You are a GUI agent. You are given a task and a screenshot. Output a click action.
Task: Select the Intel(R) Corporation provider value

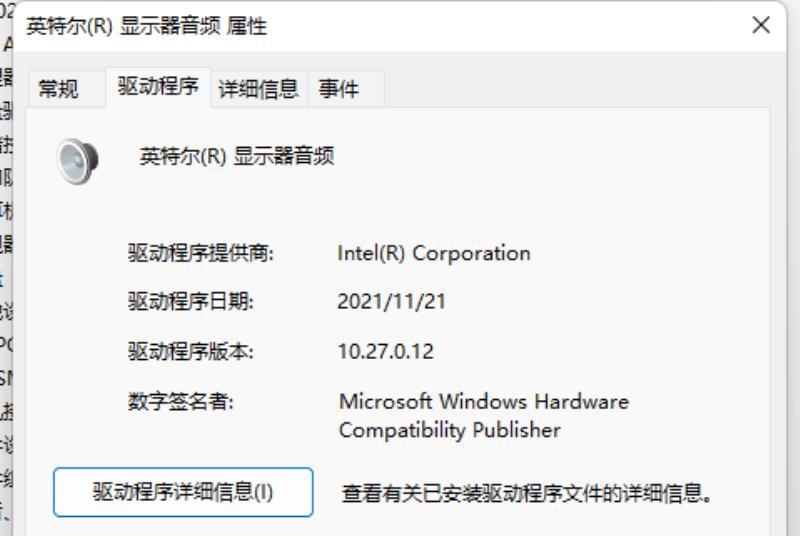434,253
